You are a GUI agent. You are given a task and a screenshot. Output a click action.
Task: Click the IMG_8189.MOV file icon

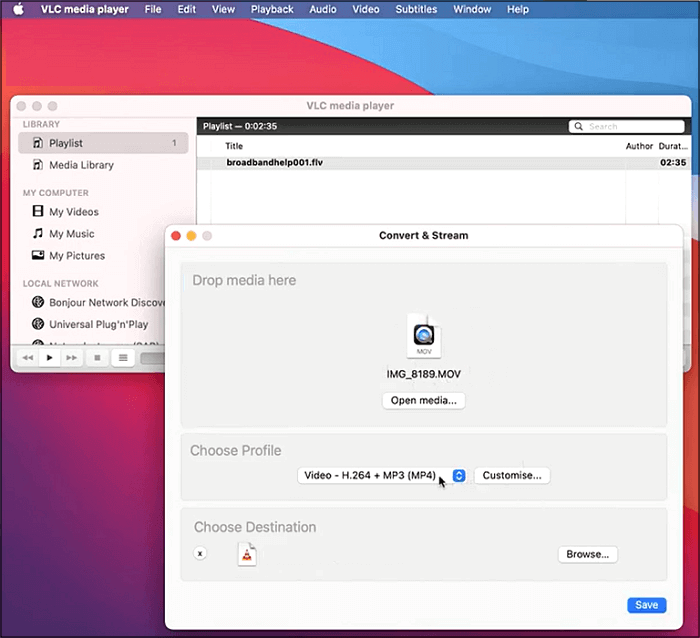click(x=424, y=337)
